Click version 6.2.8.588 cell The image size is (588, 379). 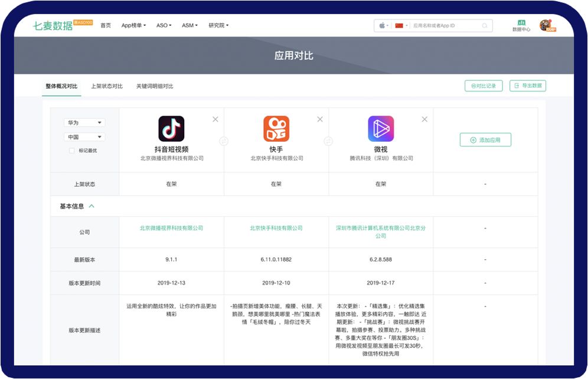click(381, 259)
